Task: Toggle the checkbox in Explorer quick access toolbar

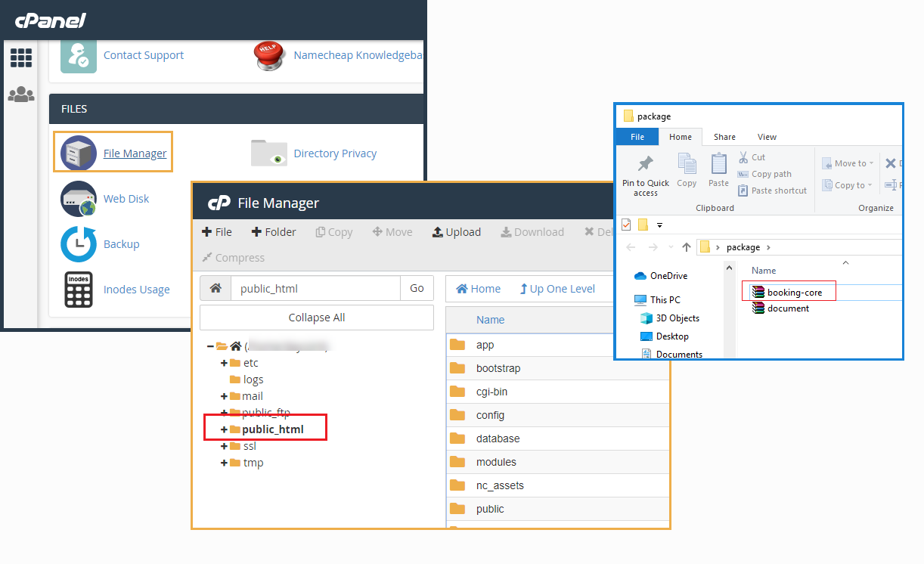Action: pyautogui.click(x=625, y=225)
